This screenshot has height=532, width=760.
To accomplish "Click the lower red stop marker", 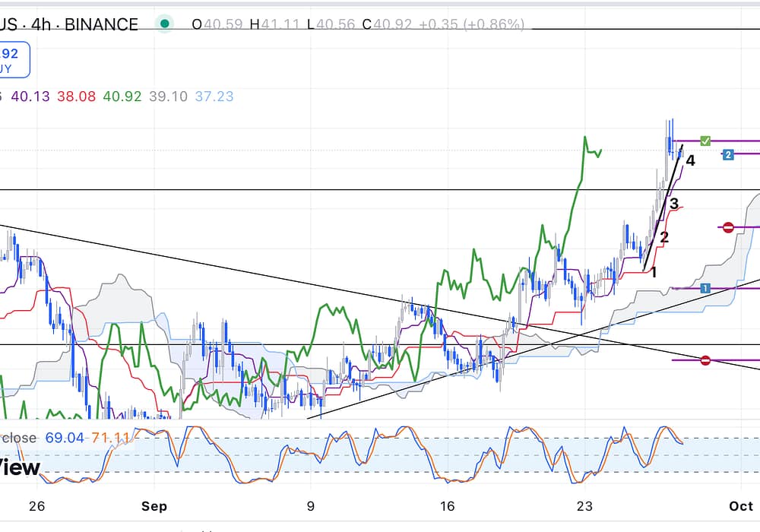I will [705, 359].
